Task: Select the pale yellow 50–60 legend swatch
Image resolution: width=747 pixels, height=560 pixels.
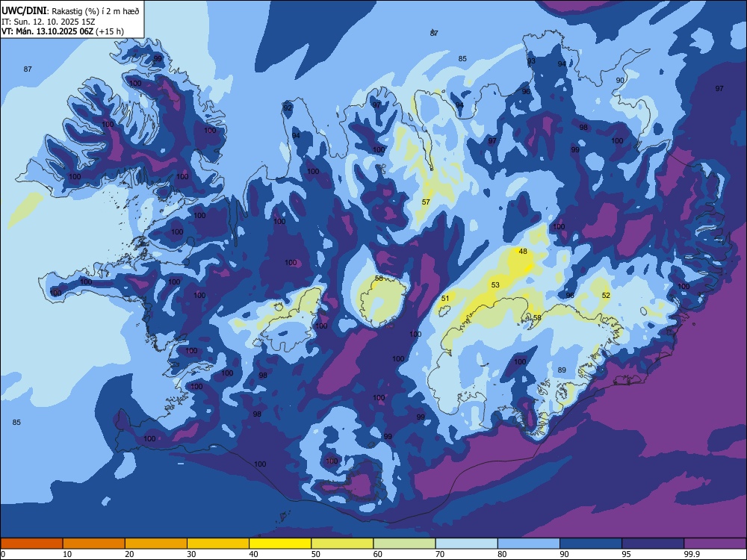Action: (x=343, y=544)
